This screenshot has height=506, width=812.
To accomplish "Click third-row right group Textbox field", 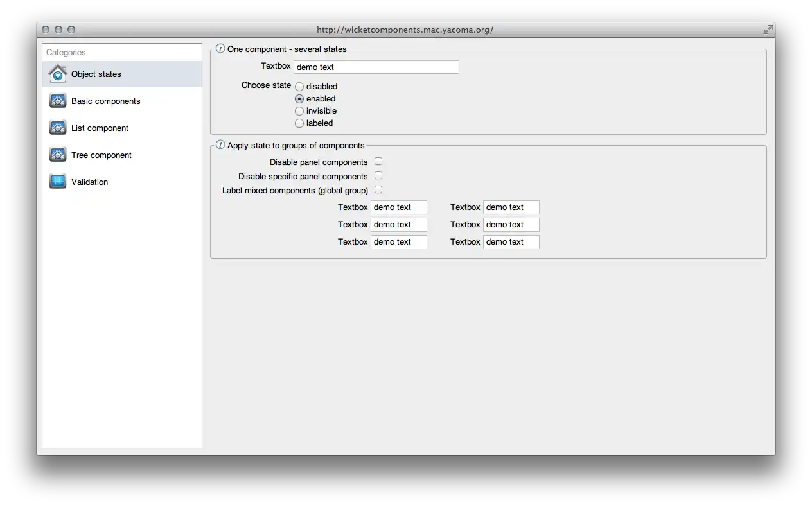I will tap(511, 242).
